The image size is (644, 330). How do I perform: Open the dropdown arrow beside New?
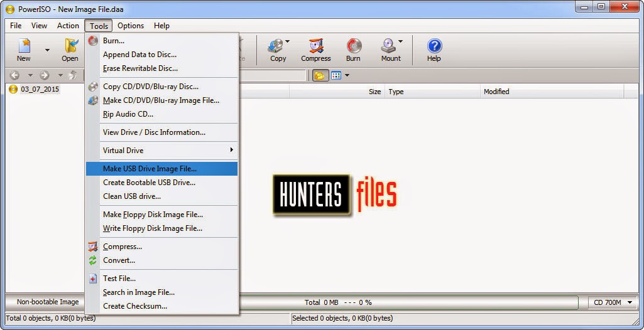[47, 50]
